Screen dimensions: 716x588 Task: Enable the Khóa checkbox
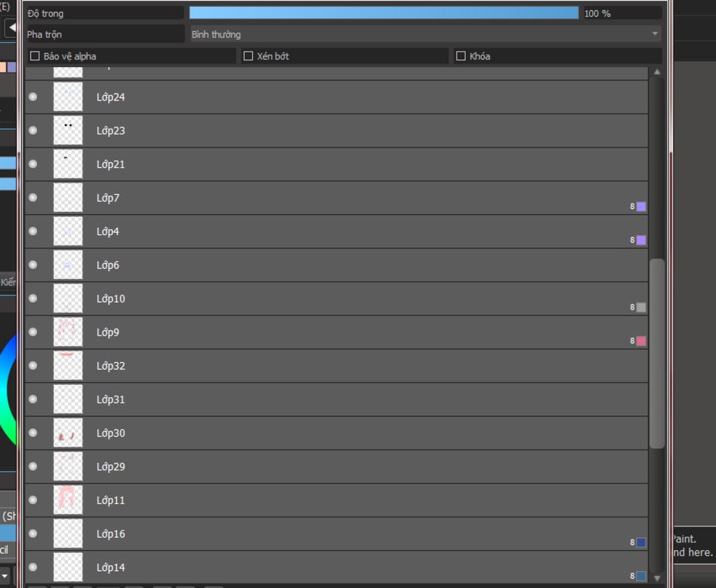pyautogui.click(x=461, y=56)
